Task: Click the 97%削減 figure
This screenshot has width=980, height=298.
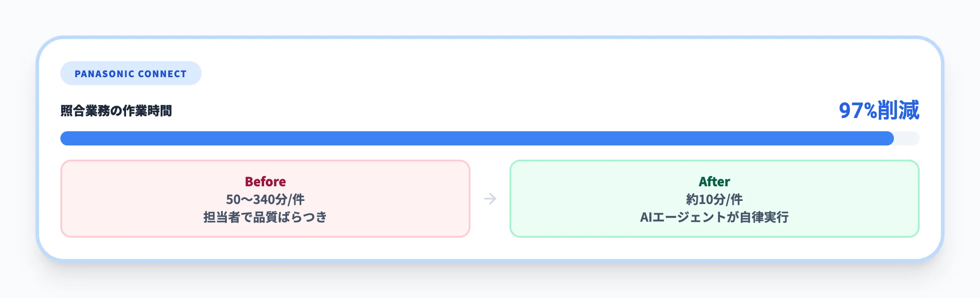Action: coord(878,110)
